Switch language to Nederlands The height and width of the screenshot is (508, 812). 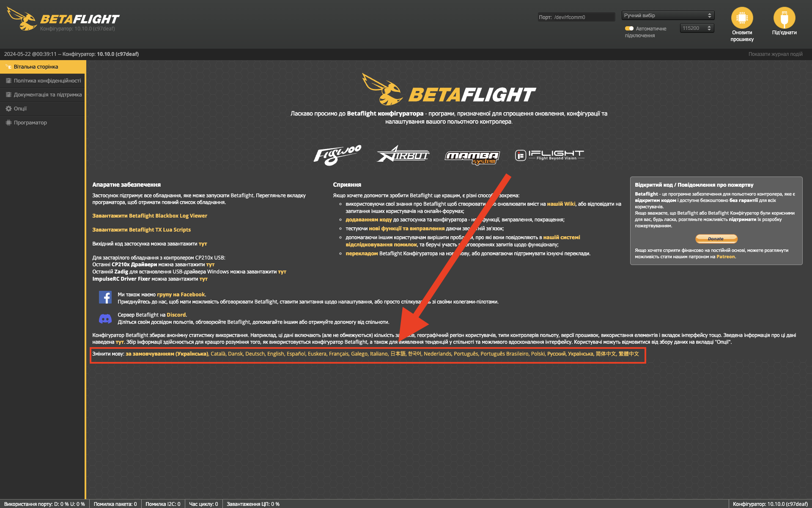(437, 354)
